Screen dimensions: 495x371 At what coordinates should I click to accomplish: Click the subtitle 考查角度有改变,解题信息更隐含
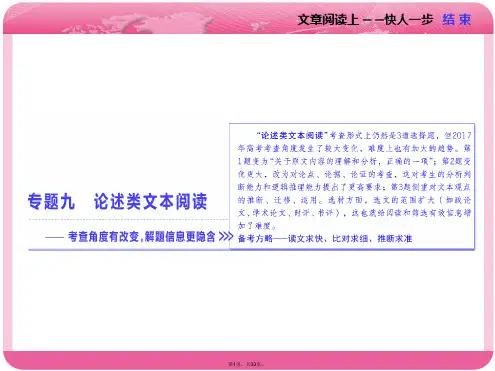coord(142,237)
